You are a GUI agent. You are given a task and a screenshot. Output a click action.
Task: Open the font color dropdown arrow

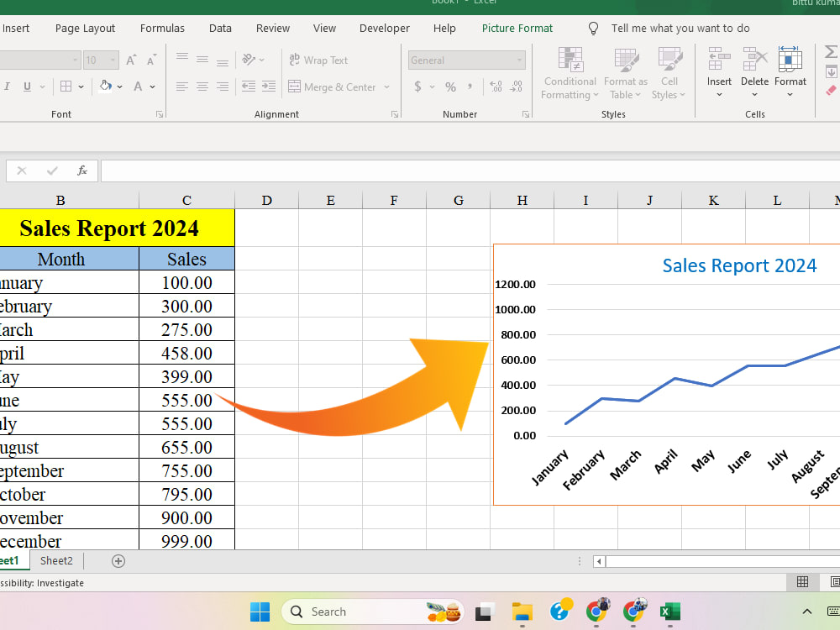coord(153,87)
